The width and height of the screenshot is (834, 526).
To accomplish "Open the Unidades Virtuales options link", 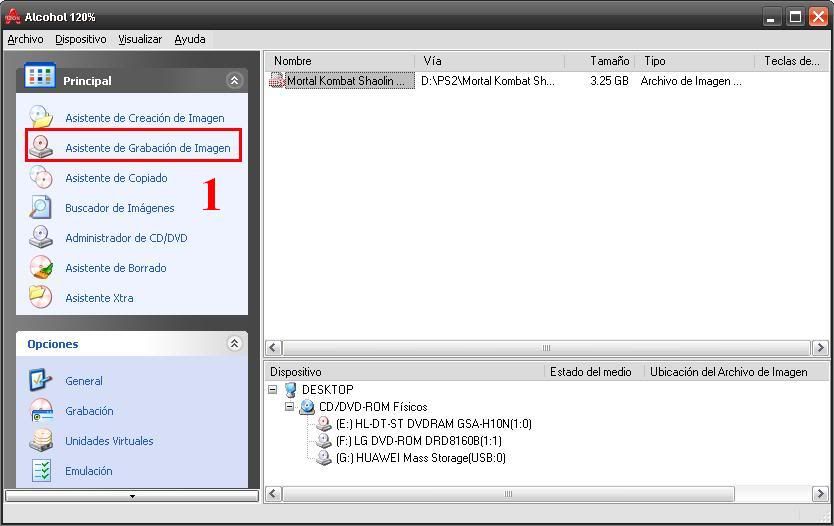I will click(x=109, y=441).
